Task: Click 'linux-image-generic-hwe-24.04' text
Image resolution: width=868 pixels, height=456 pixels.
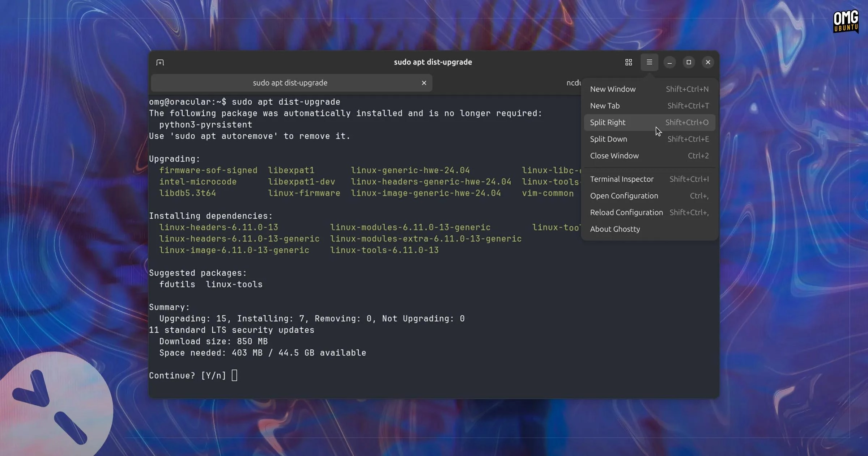Action: click(x=426, y=193)
